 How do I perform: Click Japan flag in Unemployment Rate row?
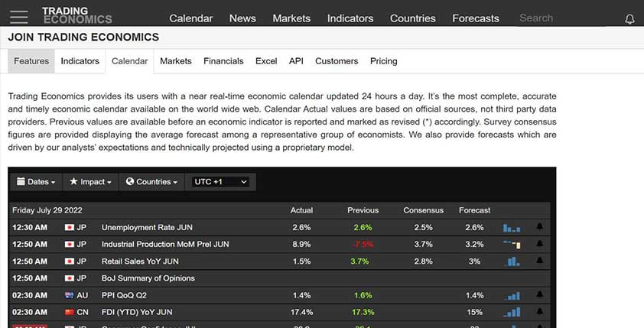pyautogui.click(x=70, y=227)
